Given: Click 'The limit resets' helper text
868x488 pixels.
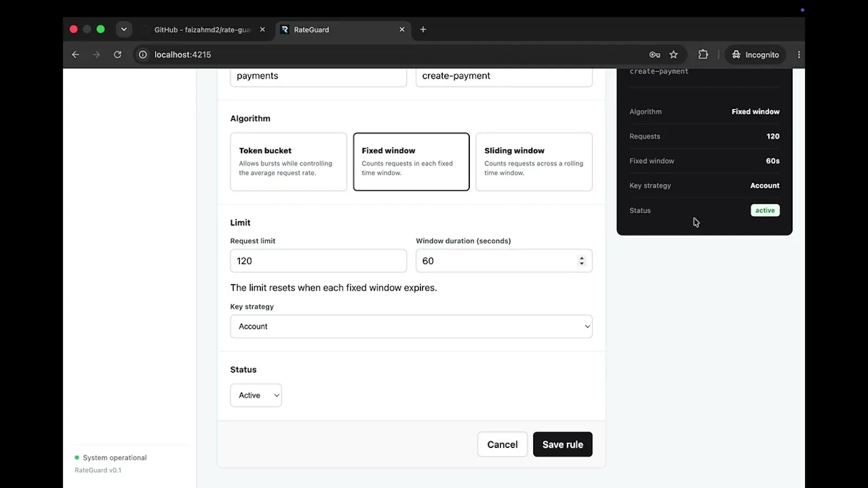Looking at the screenshot, I should (334, 287).
